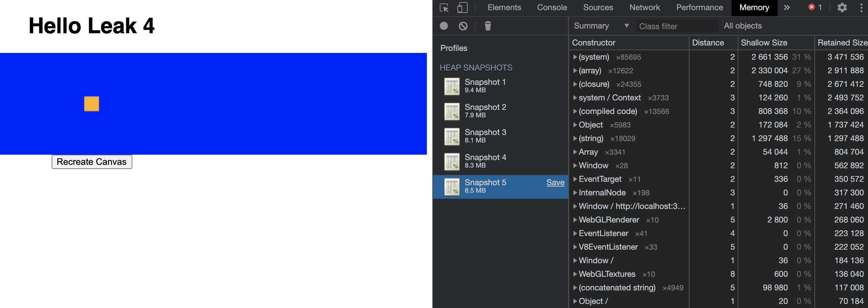Open the hidden tabs chevron menu

[x=787, y=7]
